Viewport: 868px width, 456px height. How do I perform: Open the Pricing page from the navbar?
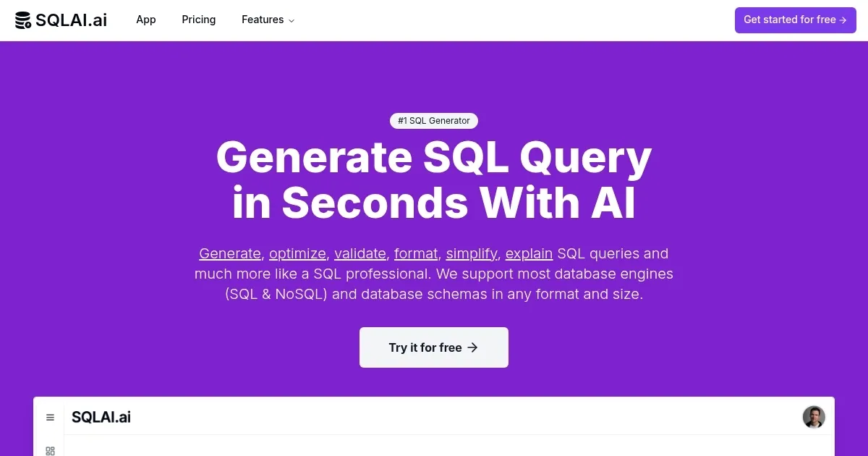(198, 20)
